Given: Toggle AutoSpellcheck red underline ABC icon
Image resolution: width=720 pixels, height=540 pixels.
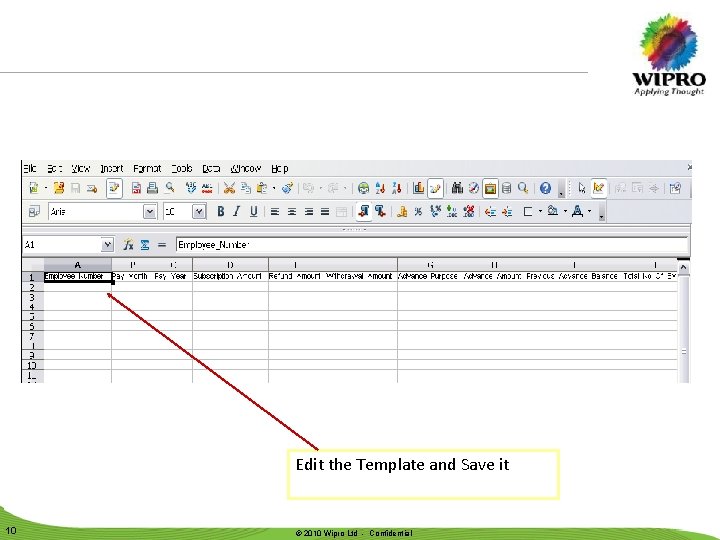Looking at the screenshot, I should tap(207, 188).
